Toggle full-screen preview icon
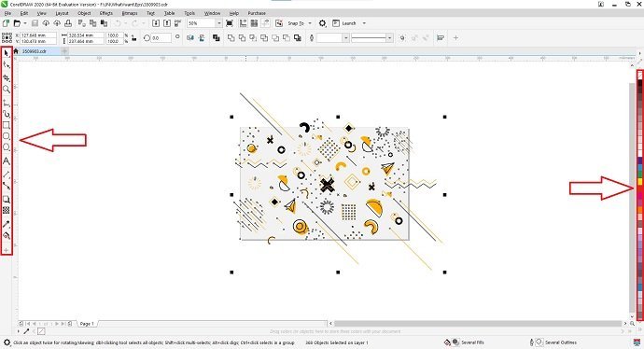 [x=230, y=23]
